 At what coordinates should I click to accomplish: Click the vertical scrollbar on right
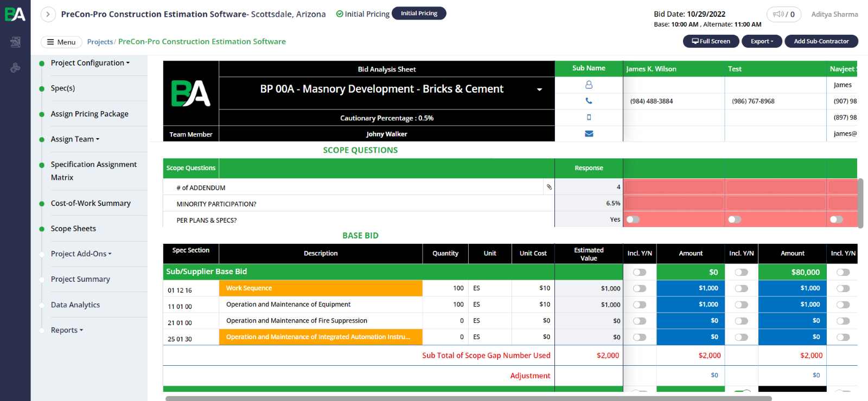click(860, 203)
